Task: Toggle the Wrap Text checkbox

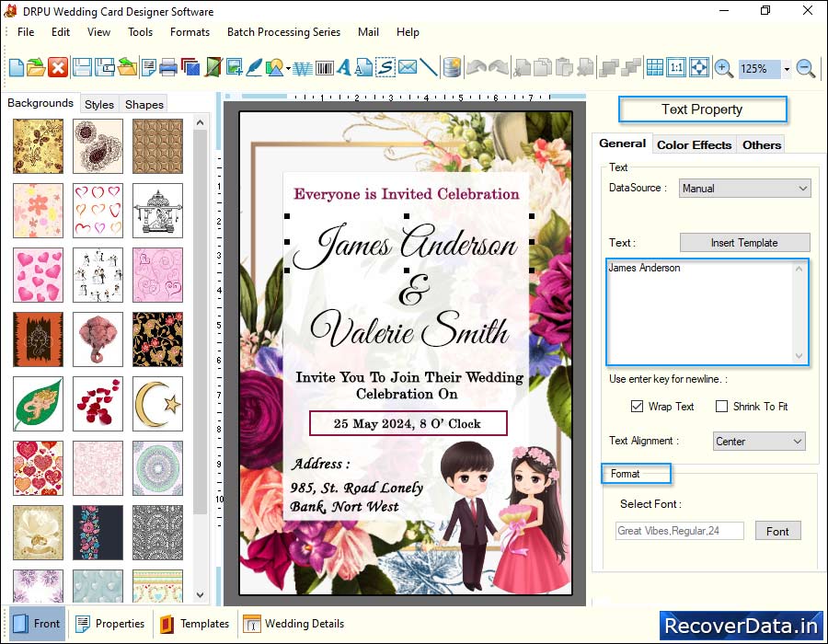Action: pos(637,406)
